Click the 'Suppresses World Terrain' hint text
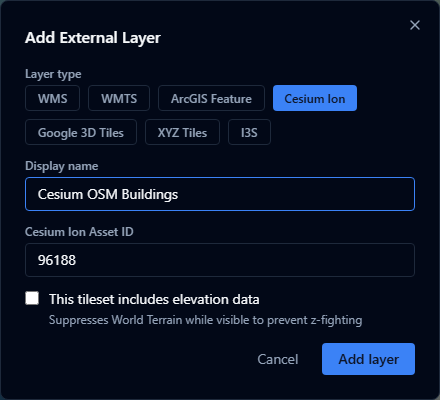The height and width of the screenshot is (400, 440). point(205,320)
